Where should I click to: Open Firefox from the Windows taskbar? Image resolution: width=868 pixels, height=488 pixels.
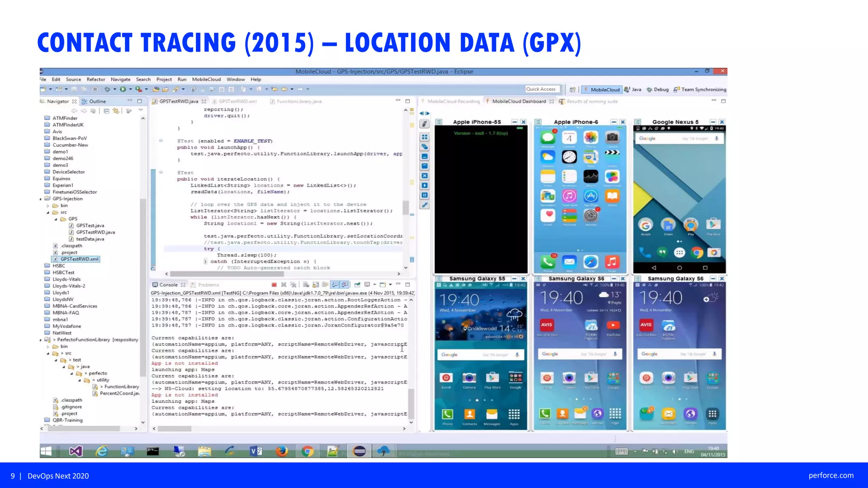pyautogui.click(x=281, y=451)
